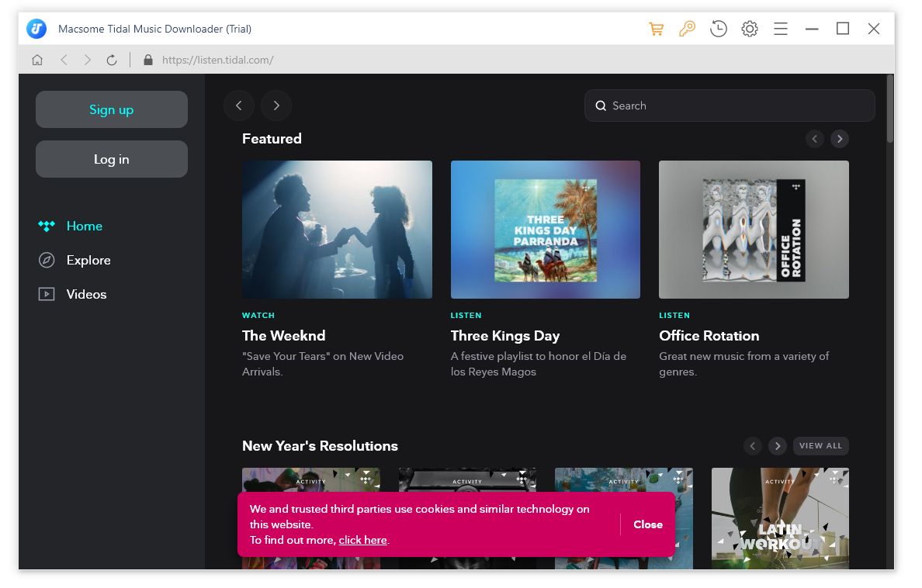Maximize the Macsome window
Screen dimensions: 922x588
tap(843, 29)
